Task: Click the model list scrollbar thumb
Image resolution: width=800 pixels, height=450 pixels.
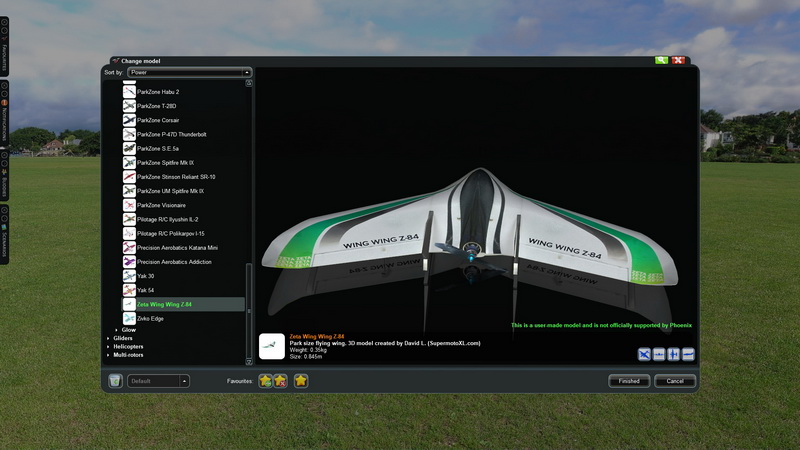Action: click(249, 310)
